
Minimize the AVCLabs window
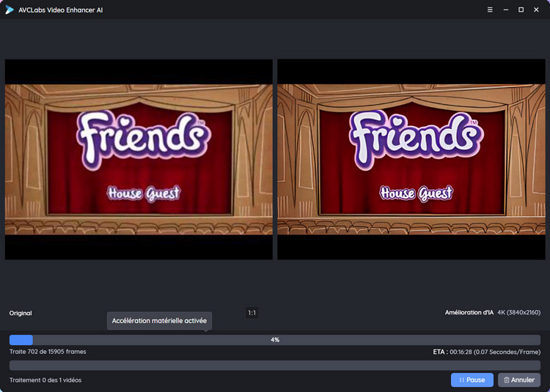point(505,10)
